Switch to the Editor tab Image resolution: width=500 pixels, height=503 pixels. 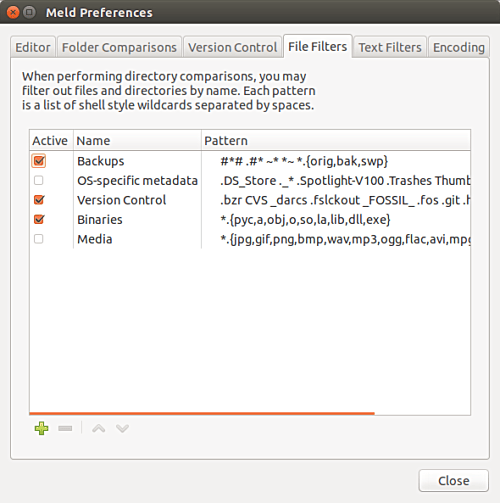point(33,47)
